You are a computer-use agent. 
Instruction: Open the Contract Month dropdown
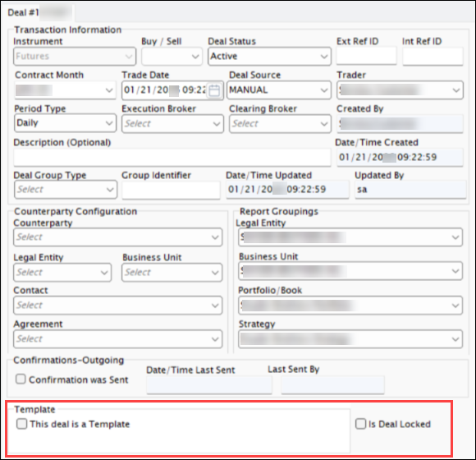(66, 90)
